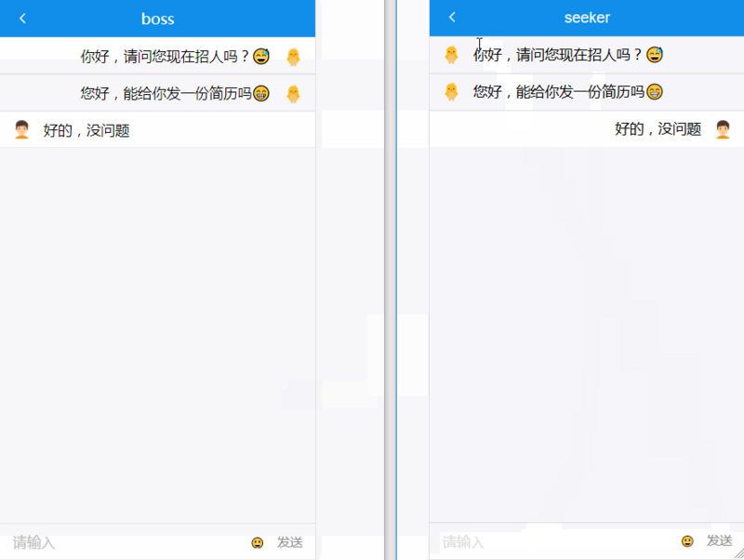Select message 你好，请问您现在招人吗？ in boss chat
The width and height of the screenshot is (744, 560).
tap(175, 57)
